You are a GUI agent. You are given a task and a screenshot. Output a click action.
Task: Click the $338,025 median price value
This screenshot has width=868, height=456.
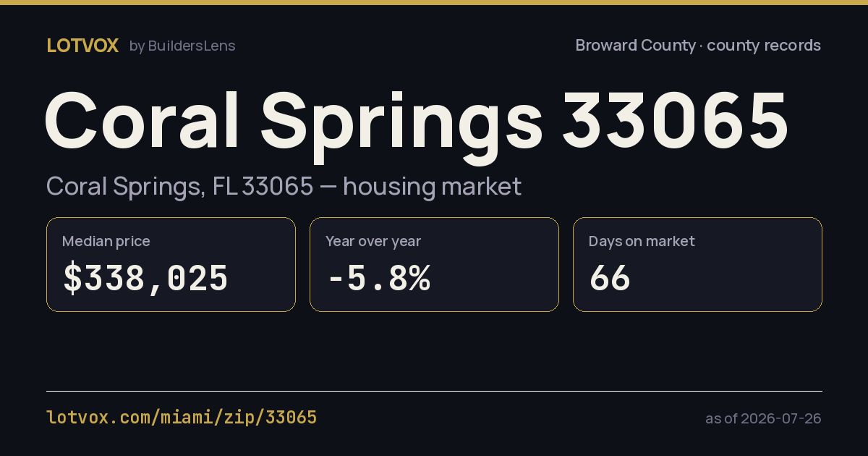145,279
